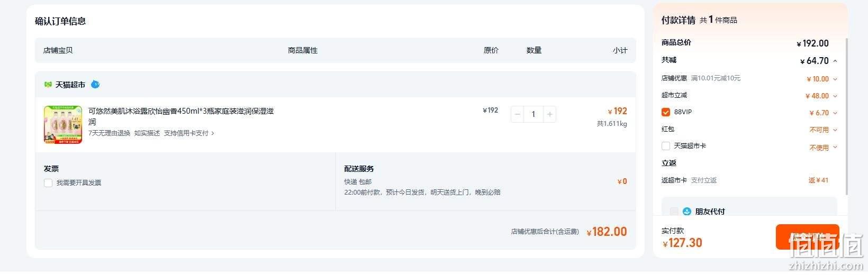Image resolution: width=868 pixels, height=275 pixels.
Task: Click the 商品属性 column header
Action: 303,50
